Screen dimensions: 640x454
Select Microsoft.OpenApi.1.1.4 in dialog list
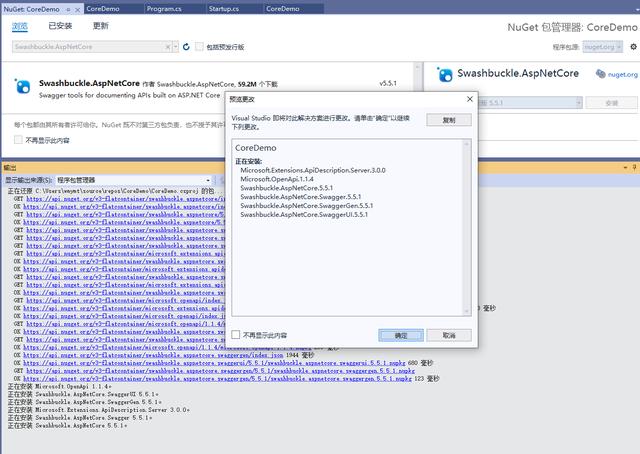[x=277, y=179]
